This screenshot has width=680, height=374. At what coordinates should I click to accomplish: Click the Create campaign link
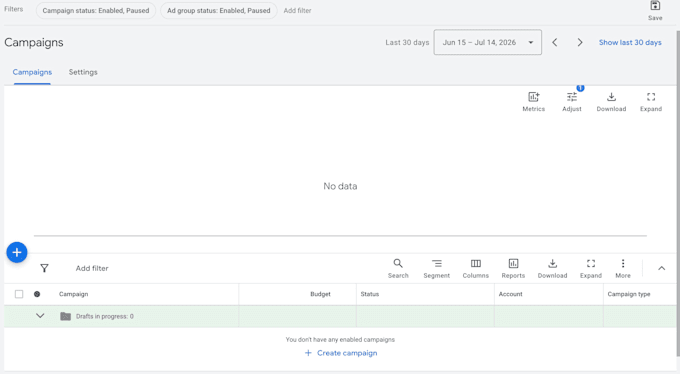[341, 353]
